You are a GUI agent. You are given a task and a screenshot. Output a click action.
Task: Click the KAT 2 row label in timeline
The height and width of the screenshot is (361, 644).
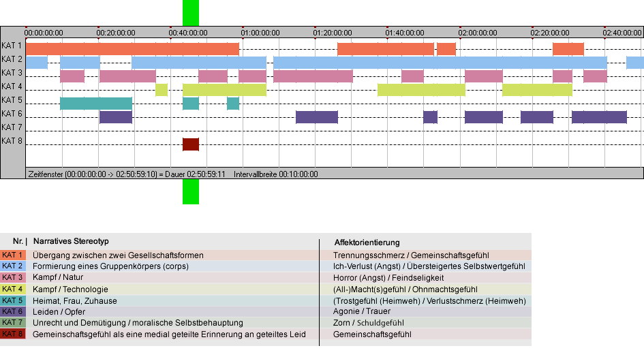(12, 59)
